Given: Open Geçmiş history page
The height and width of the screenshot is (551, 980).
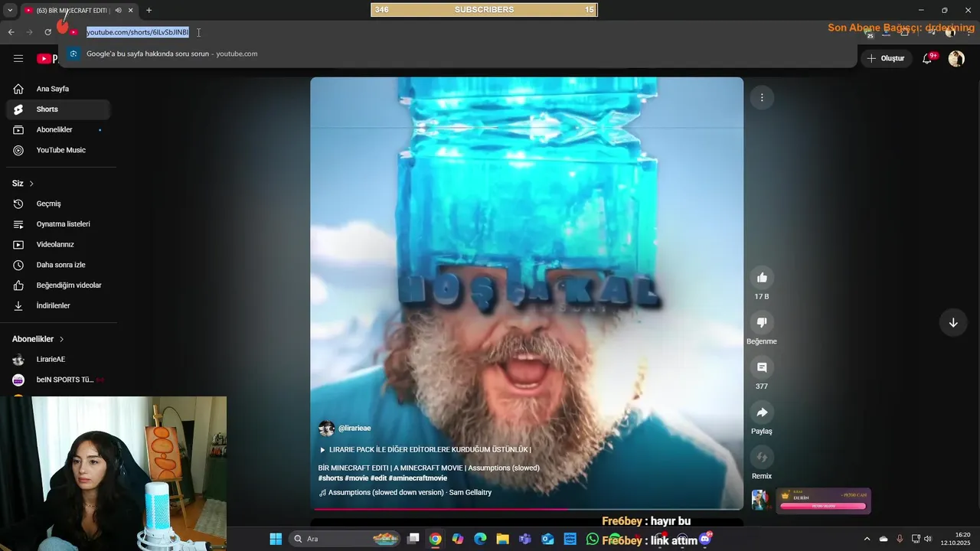Looking at the screenshot, I should [58, 204].
